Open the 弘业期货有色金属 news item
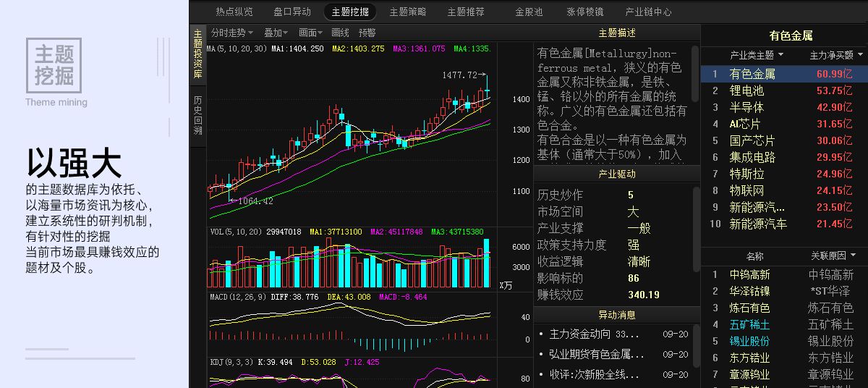This screenshot has width=868, height=388. (x=596, y=355)
